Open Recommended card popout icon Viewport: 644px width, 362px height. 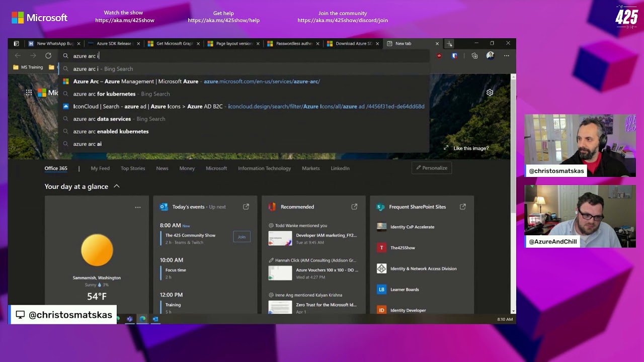coord(354,207)
